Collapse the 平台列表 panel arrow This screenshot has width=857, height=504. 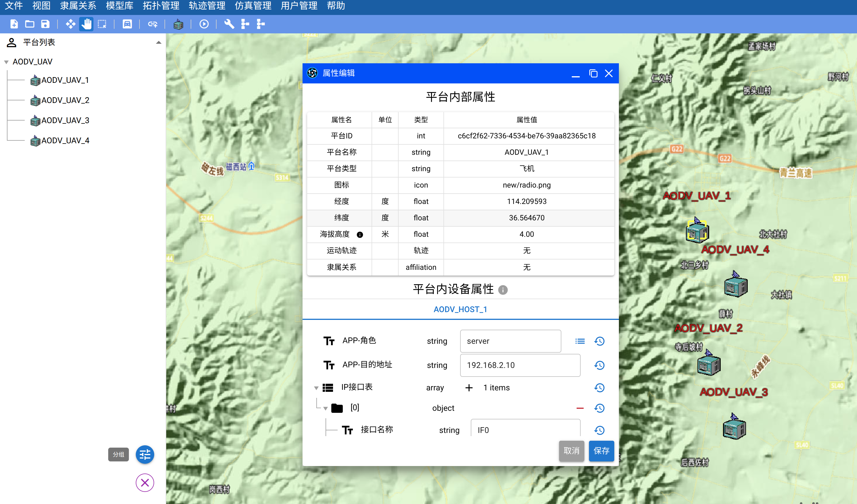click(158, 43)
